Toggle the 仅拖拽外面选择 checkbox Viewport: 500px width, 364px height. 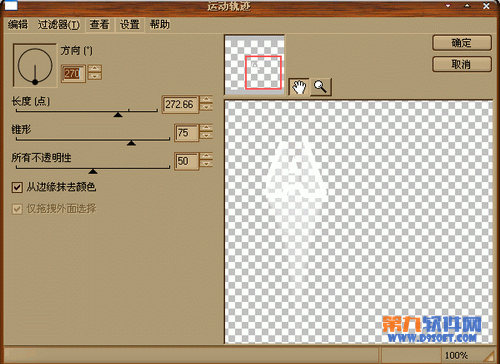coord(17,209)
